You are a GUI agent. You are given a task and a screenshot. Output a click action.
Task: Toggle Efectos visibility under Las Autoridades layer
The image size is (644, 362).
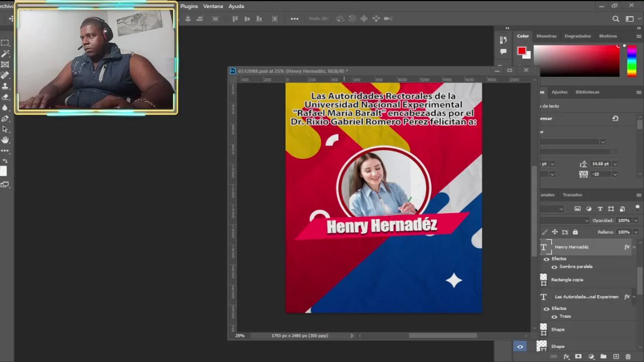tap(546, 309)
